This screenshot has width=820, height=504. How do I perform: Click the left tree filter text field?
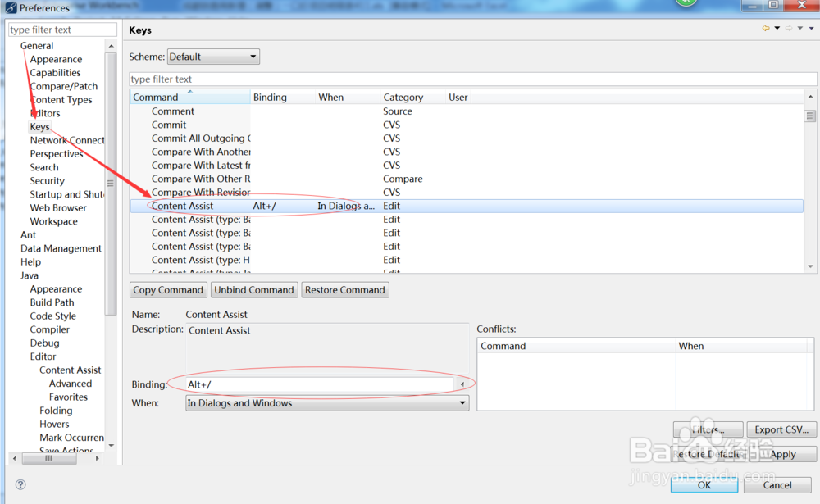pyautogui.click(x=62, y=30)
